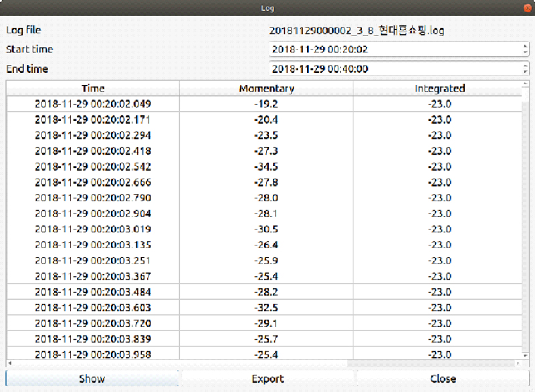Click Momentary value -28.2

tap(266, 292)
